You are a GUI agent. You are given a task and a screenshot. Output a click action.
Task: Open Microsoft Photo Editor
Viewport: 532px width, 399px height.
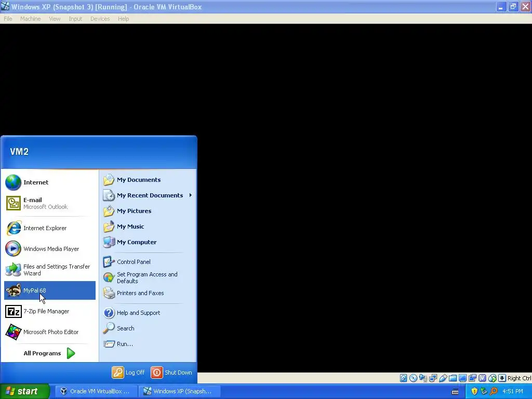(50, 332)
